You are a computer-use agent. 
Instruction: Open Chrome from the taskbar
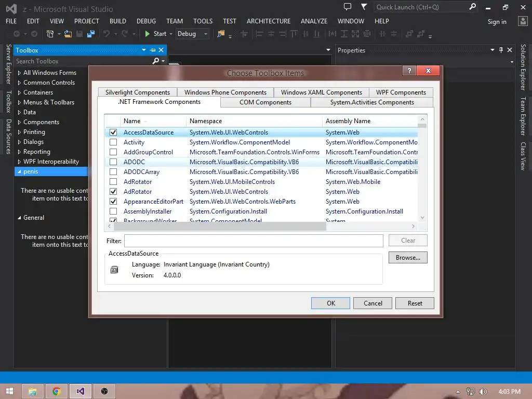tap(57, 391)
